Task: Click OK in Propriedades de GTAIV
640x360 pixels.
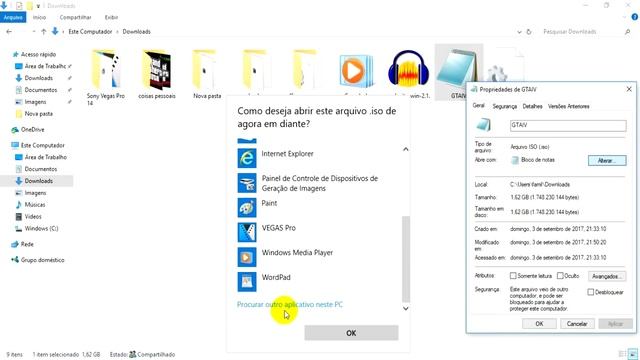Action: tap(539, 324)
